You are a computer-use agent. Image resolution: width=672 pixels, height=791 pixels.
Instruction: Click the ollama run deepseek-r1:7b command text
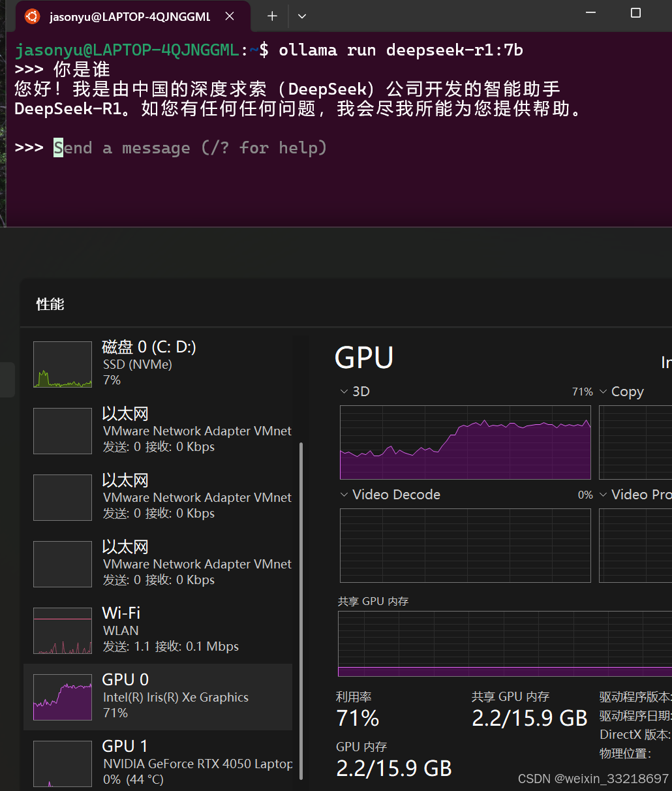point(401,50)
